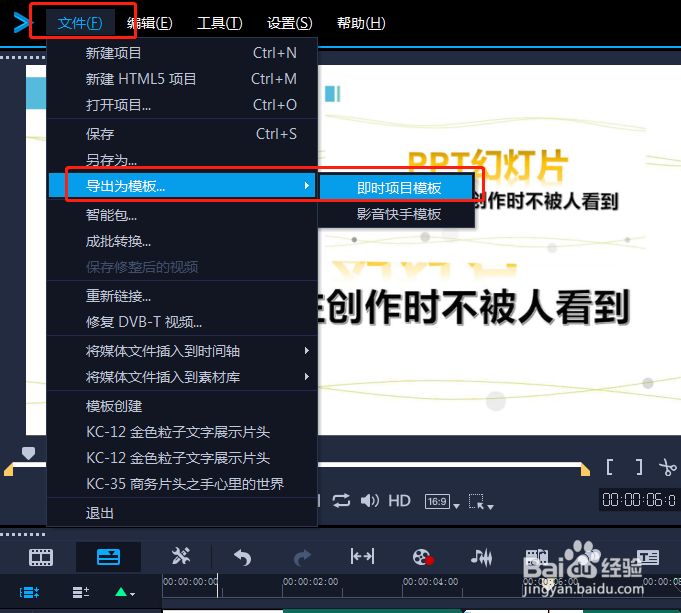Select 打开项目... menu entry
Viewport: 681px width, 613px height.
[182, 105]
